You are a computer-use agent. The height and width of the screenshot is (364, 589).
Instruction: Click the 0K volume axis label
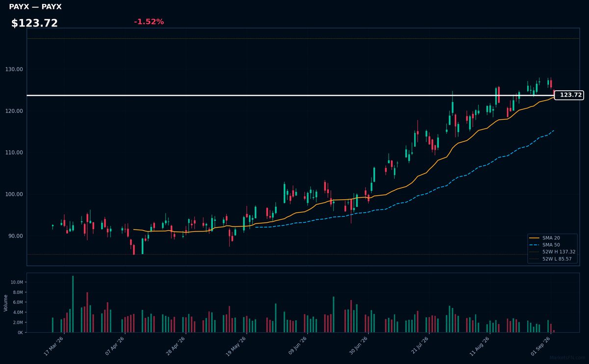click(20, 333)
